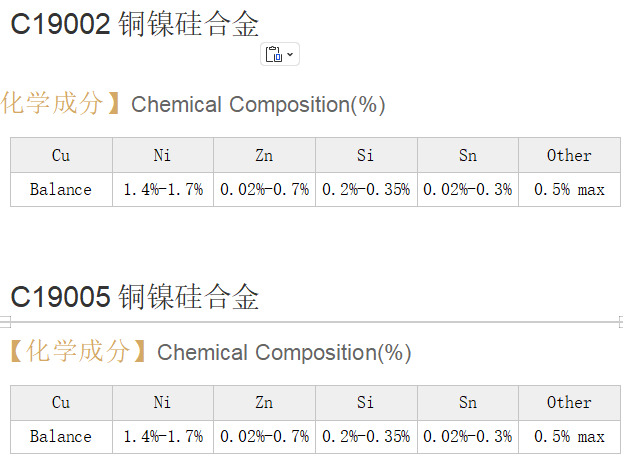Expand the Paste Options dropdown arrow

point(290,54)
